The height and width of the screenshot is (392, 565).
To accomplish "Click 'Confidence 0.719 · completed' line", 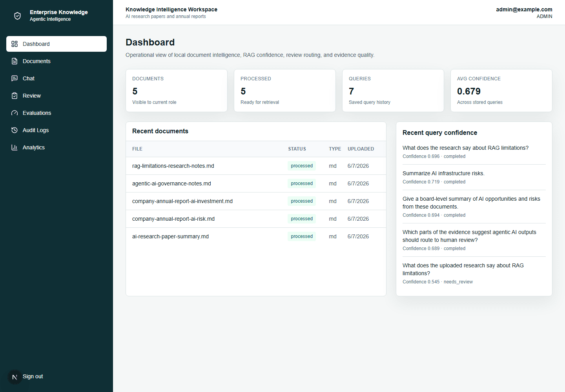I will [434, 182].
